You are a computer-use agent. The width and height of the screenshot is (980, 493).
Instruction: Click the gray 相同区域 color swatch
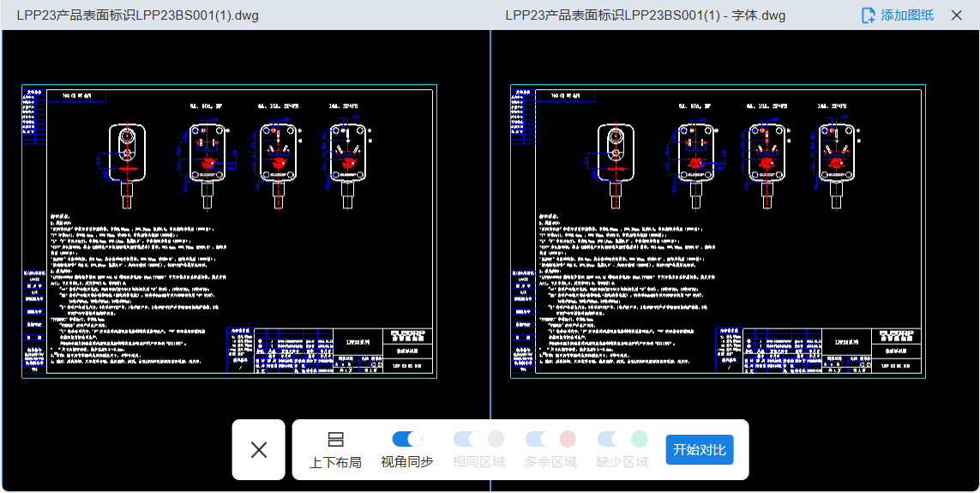[x=496, y=439]
